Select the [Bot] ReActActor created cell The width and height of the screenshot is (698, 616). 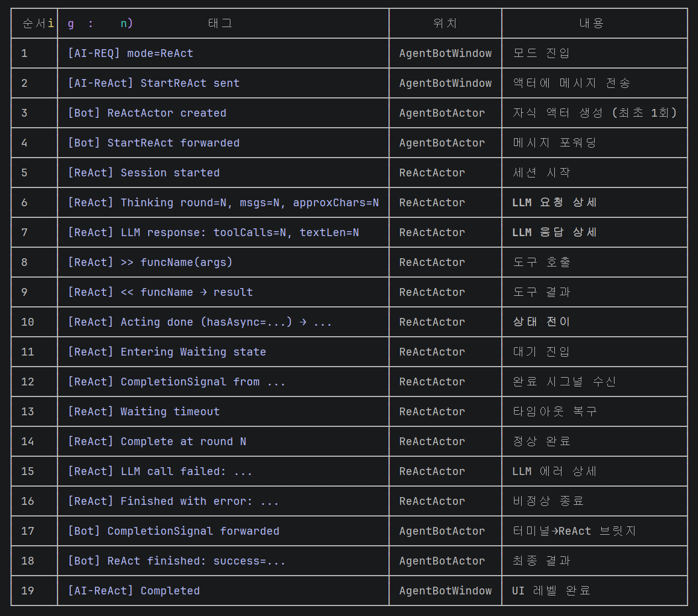point(147,113)
